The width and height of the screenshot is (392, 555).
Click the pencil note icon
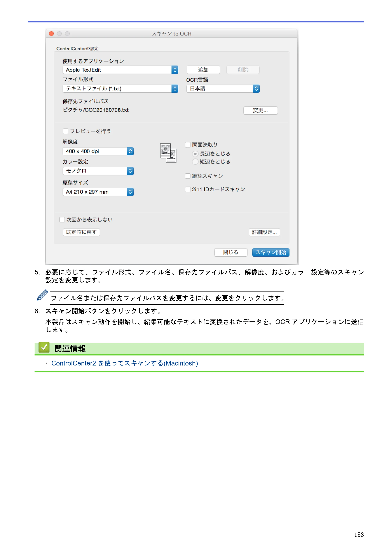pyautogui.click(x=42, y=295)
